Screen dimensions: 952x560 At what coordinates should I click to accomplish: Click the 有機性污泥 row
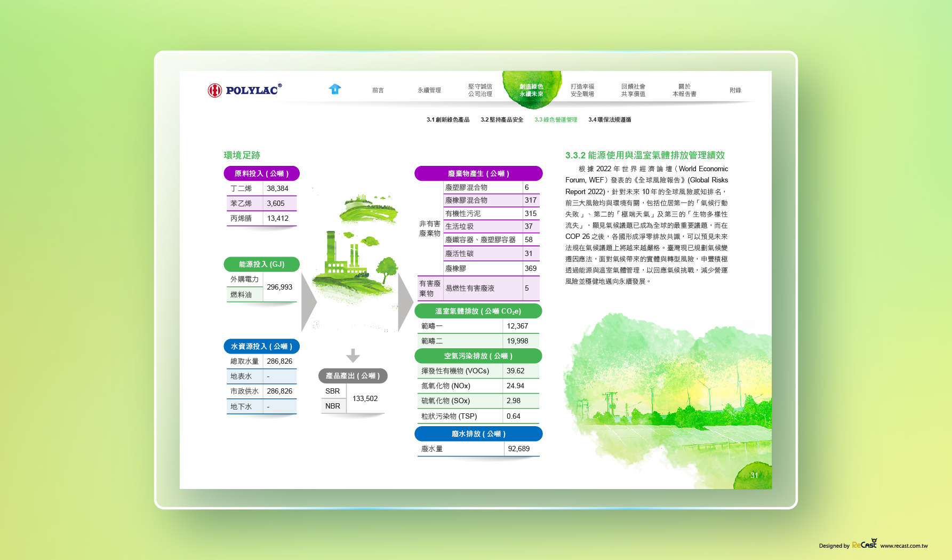click(x=491, y=213)
